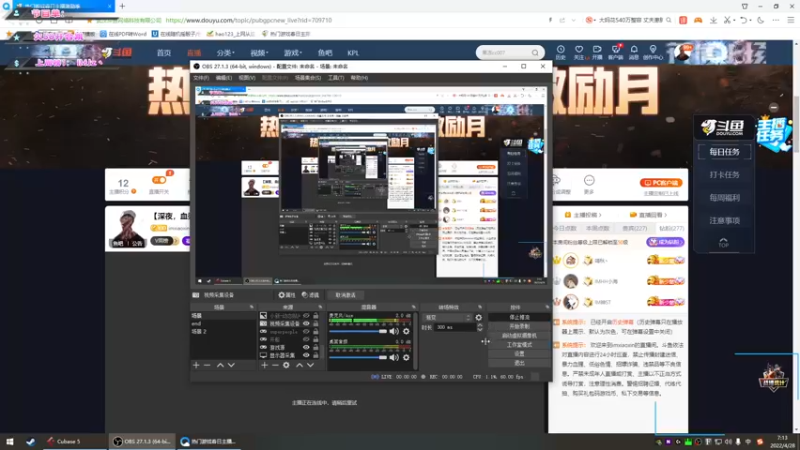Open 属性 properties in source toolbar
Image resolution: width=800 pixels, height=450 pixels.
click(287, 295)
